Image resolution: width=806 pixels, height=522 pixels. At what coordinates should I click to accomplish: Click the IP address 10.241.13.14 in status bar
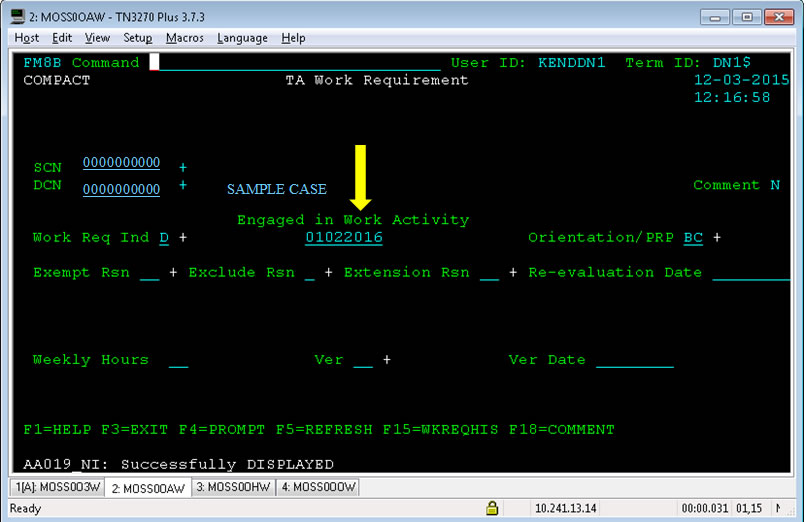(565, 509)
